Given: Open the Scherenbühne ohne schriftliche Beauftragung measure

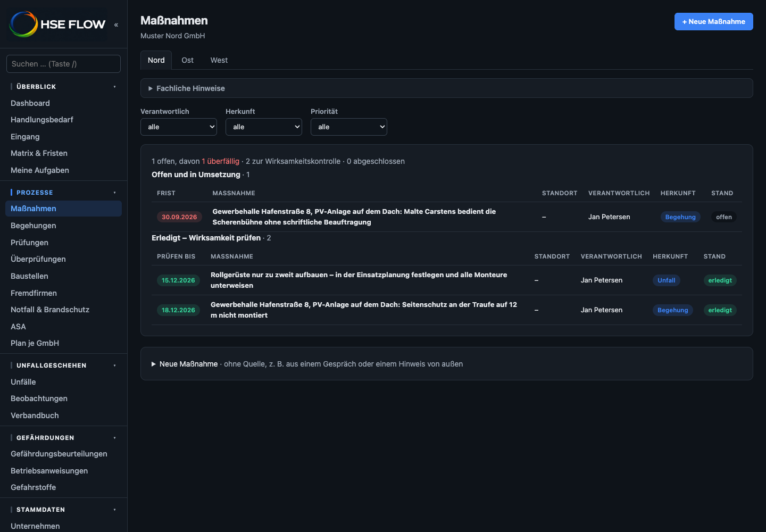Looking at the screenshot, I should (x=354, y=217).
